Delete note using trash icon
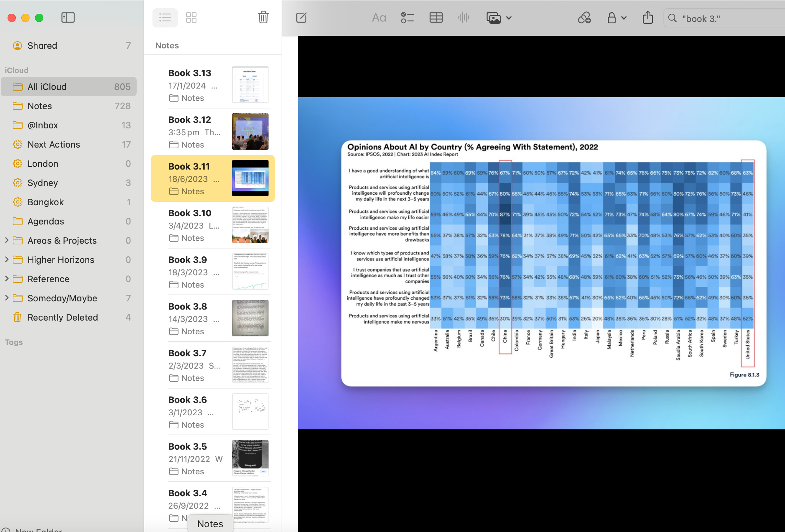 tap(263, 18)
